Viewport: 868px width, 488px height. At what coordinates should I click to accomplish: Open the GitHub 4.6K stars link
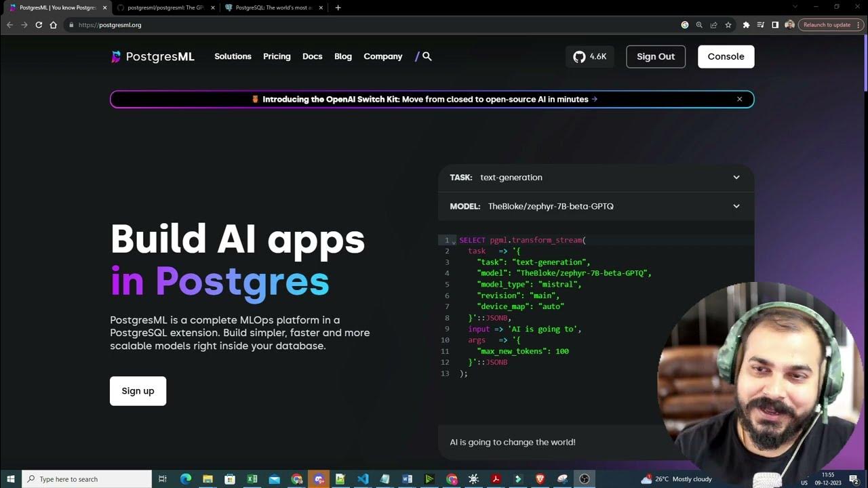coord(590,56)
